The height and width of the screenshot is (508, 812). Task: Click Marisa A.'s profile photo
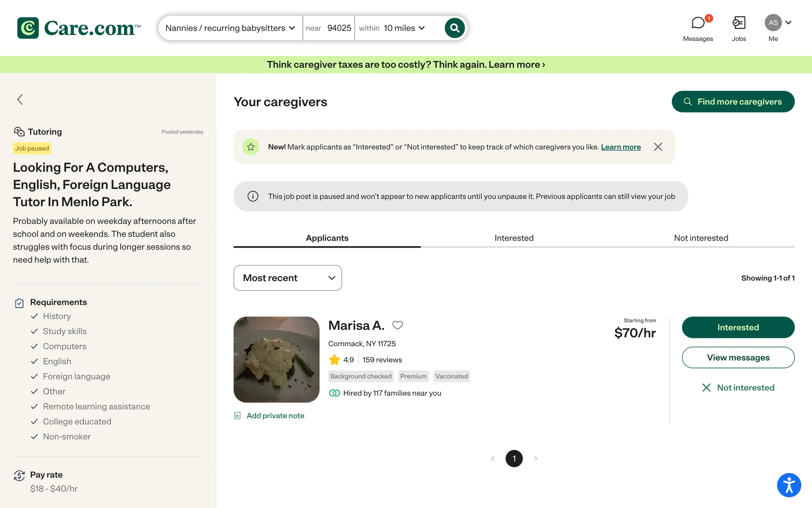point(277,359)
